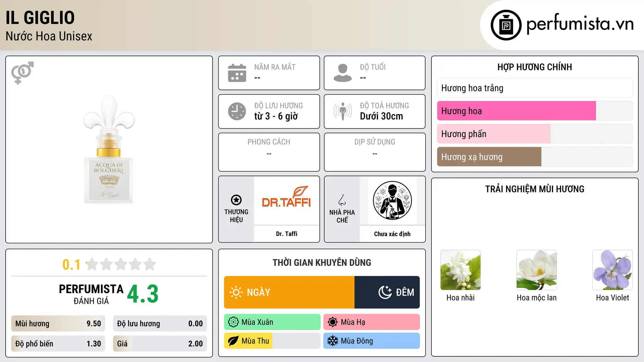Click the moon icon beside Đêm
This screenshot has height=362, width=644.
(x=385, y=292)
